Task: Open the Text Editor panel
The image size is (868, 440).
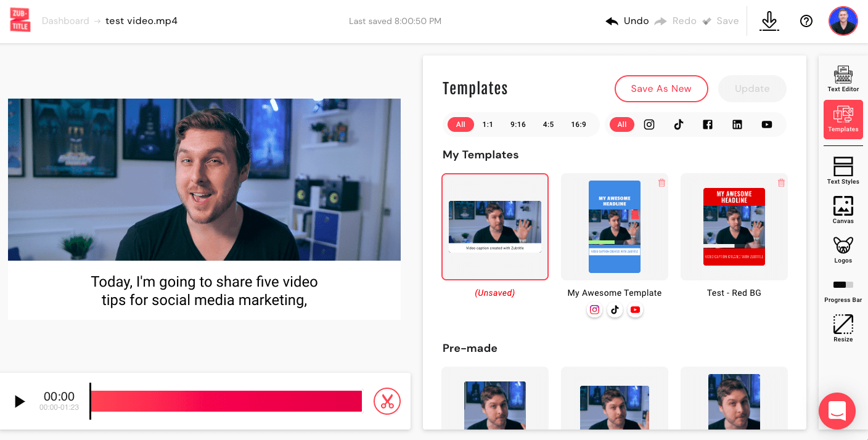Action: (x=843, y=79)
